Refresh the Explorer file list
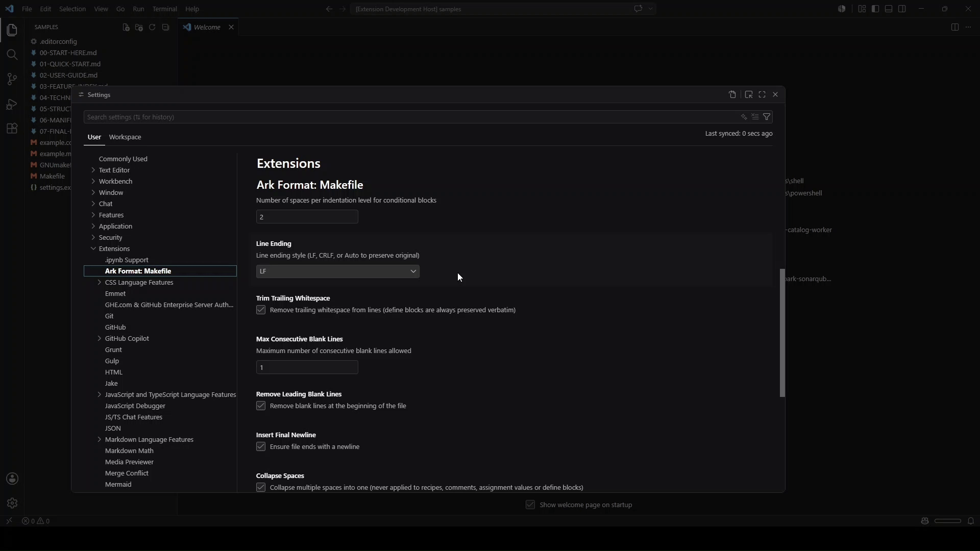980x551 pixels. tap(152, 28)
